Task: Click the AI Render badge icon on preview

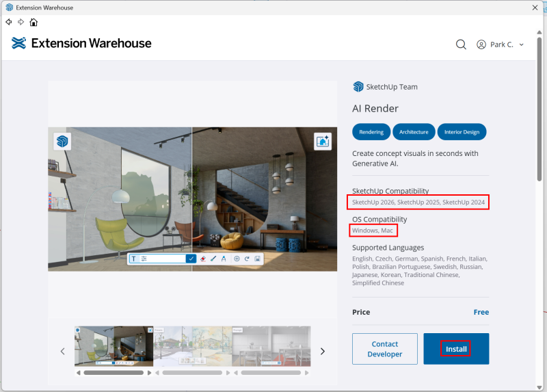Action: (323, 142)
